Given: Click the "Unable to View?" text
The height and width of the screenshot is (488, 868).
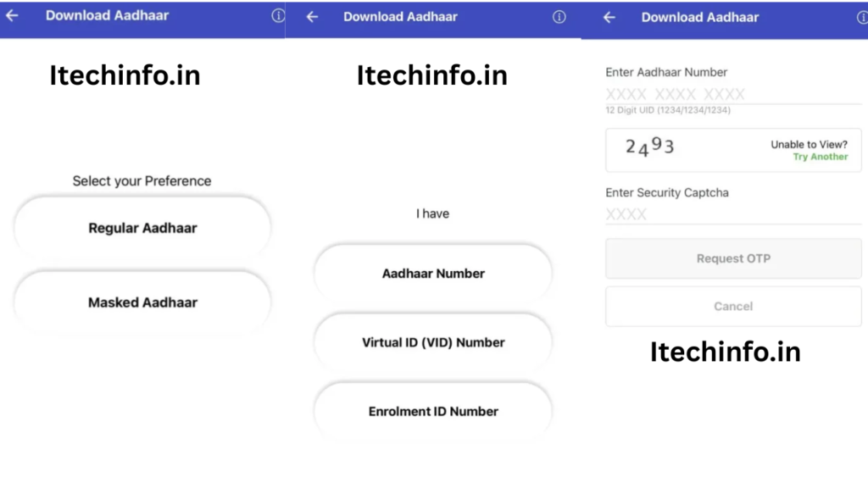Looking at the screenshot, I should (809, 144).
